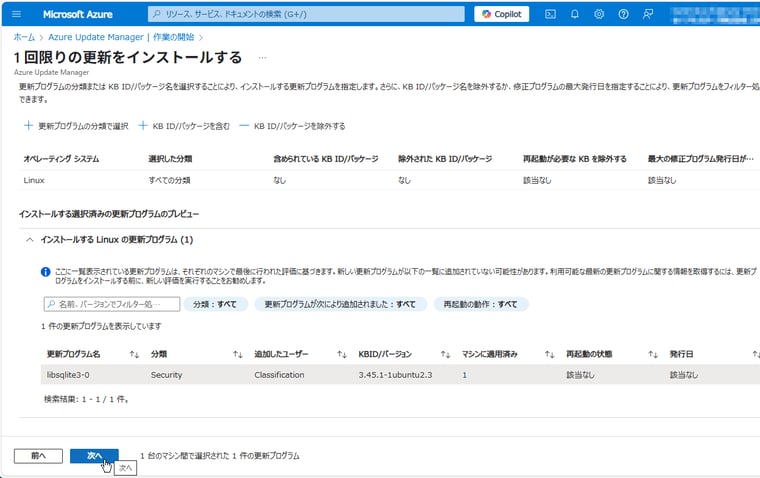The width and height of the screenshot is (760, 478).
Task: Select the libsqlite3-0 update row name
Action: coord(68,375)
